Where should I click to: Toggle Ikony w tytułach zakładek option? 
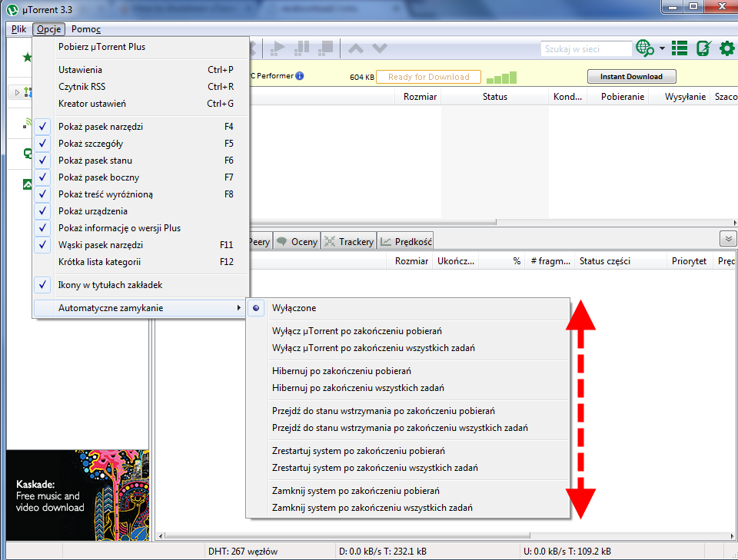[140, 285]
